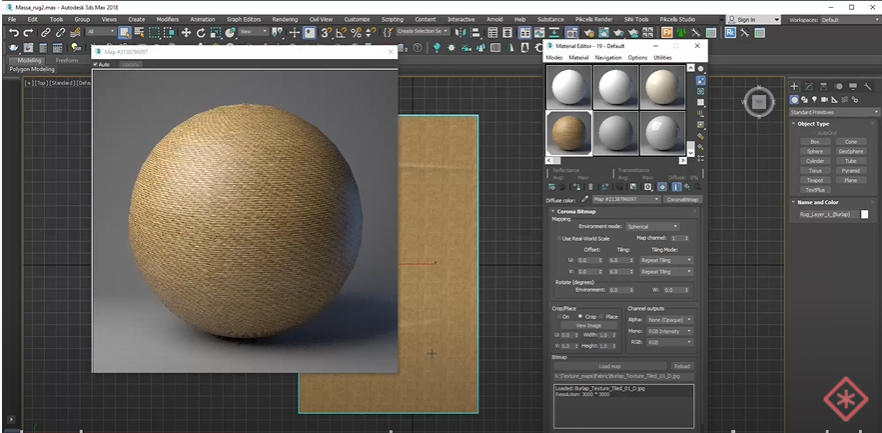Enable Use Real-World Scale checkbox
This screenshot has width=882, height=433.
coord(559,238)
